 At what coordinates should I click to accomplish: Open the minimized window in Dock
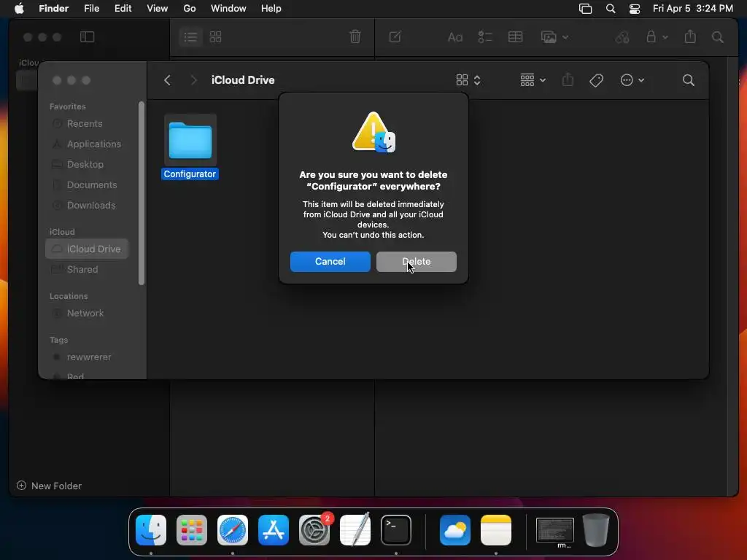coord(555,531)
